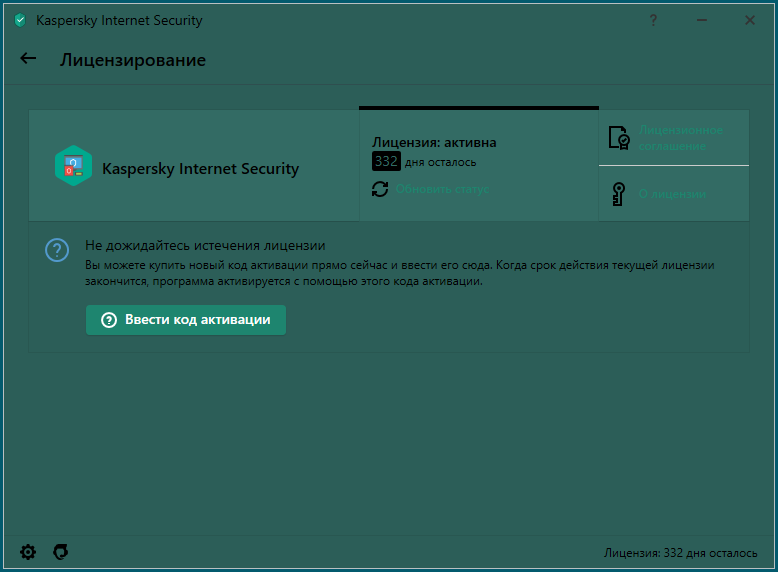This screenshot has height=572, width=778.
Task: Click the Обновить статус link
Action: 441,189
